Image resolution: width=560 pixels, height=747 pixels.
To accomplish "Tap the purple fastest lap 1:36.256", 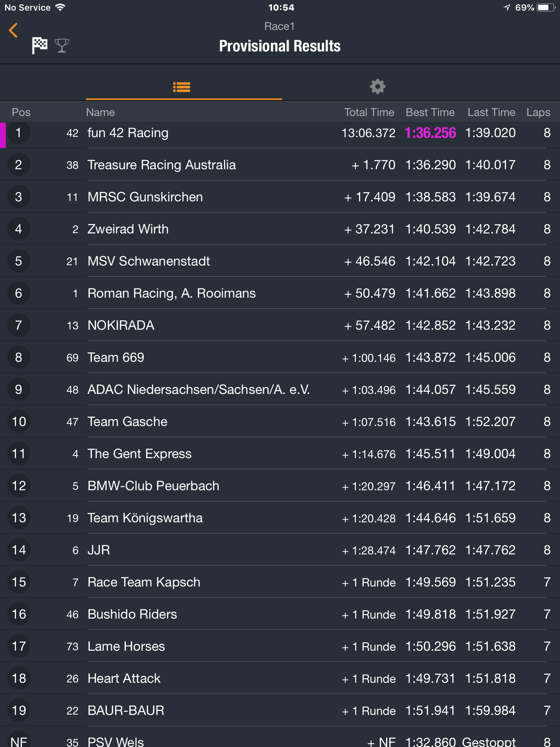I will coord(430,133).
